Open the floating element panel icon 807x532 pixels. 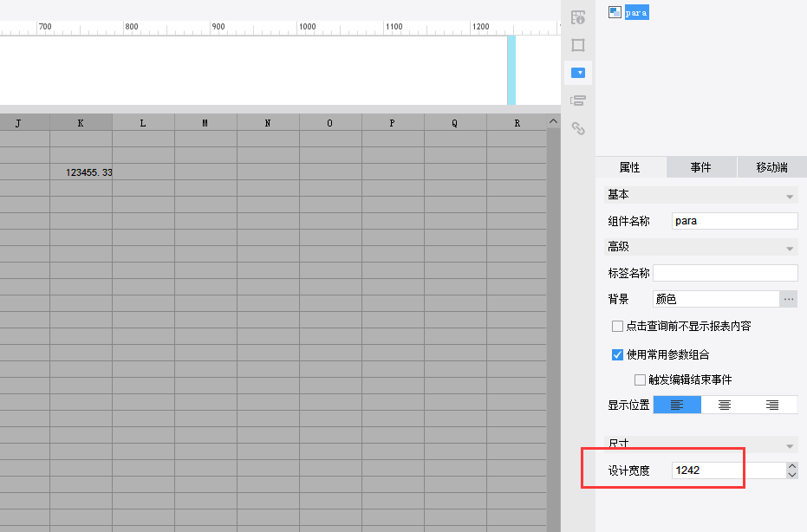click(x=578, y=45)
